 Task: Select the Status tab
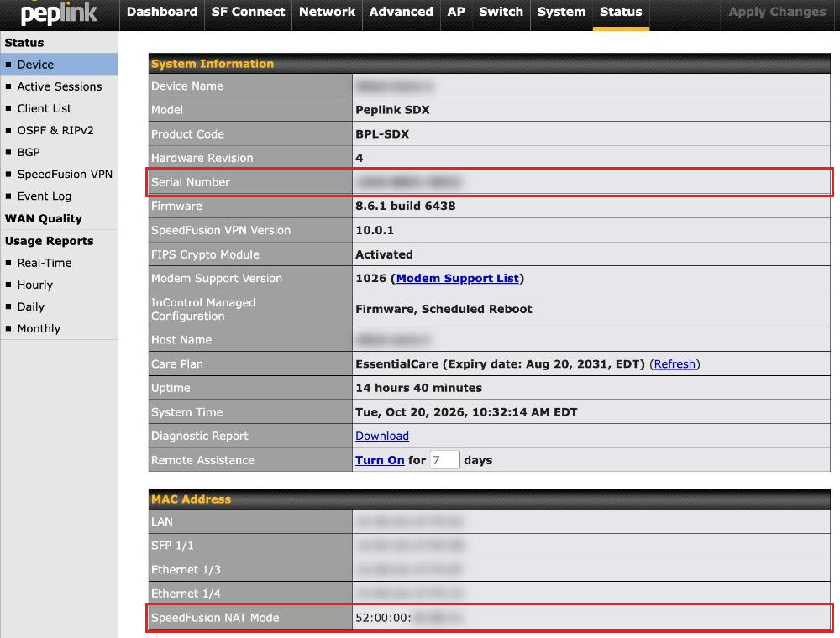tap(621, 12)
